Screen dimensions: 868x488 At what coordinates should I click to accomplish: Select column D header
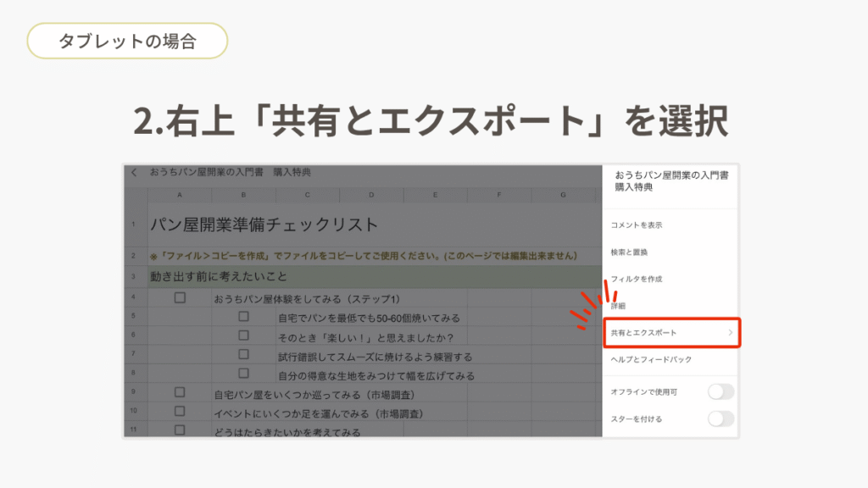pos(371,195)
